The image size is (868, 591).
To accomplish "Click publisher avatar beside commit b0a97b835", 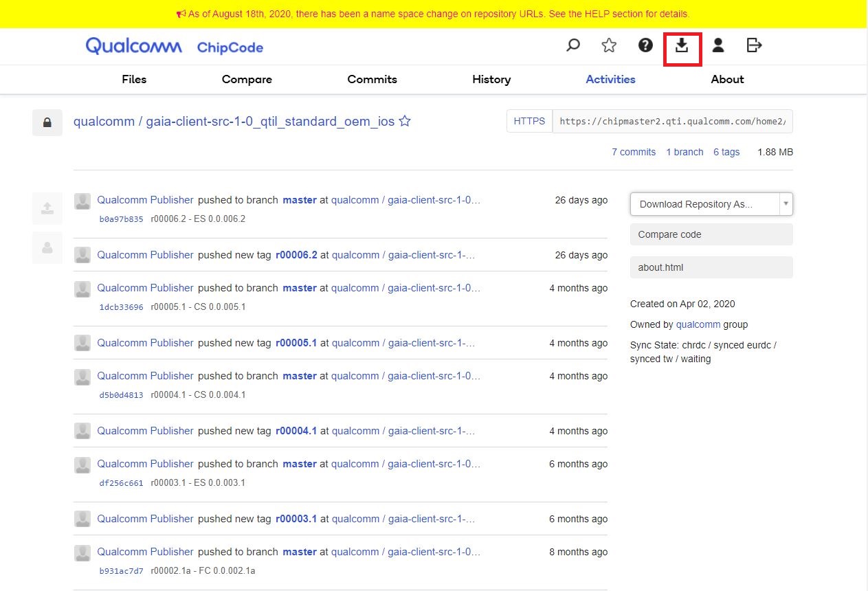I will tap(82, 201).
